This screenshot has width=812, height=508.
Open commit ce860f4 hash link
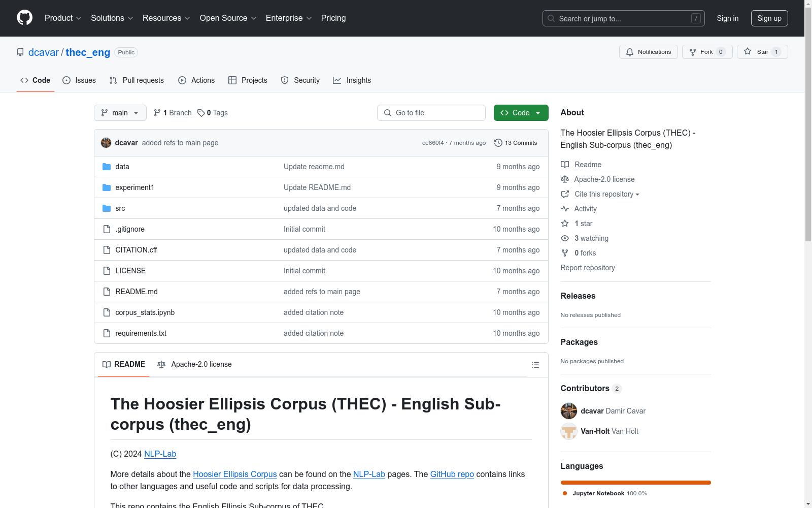click(433, 143)
